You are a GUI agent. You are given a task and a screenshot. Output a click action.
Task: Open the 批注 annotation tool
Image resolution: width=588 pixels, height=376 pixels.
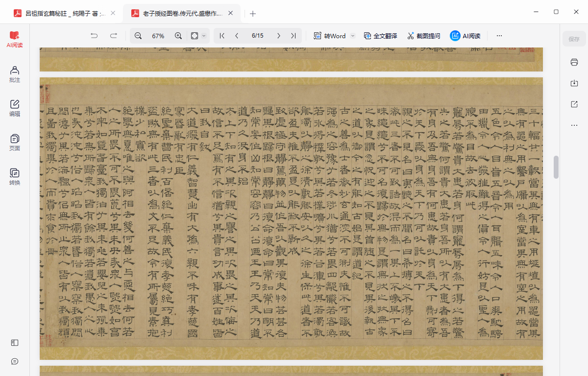15,74
